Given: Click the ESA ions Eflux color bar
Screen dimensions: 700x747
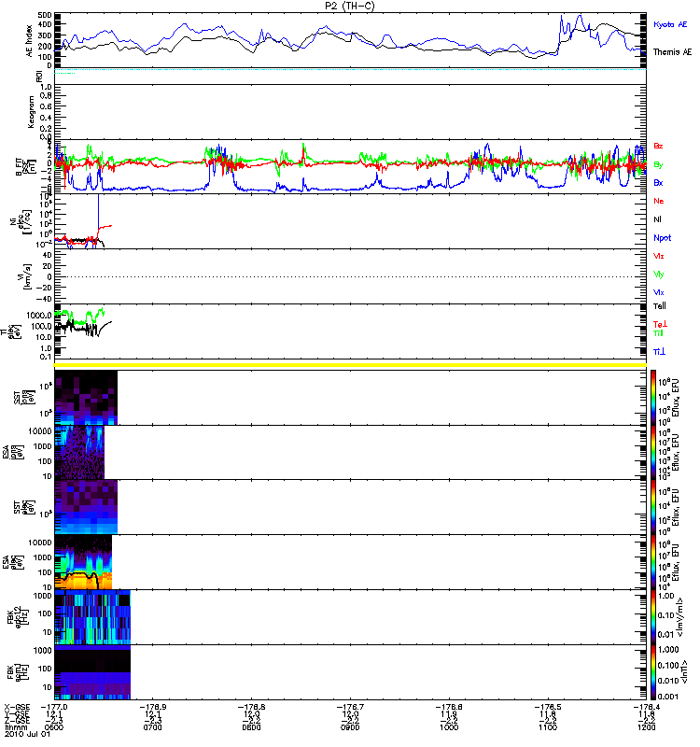Looking at the screenshot, I should 653,453.
